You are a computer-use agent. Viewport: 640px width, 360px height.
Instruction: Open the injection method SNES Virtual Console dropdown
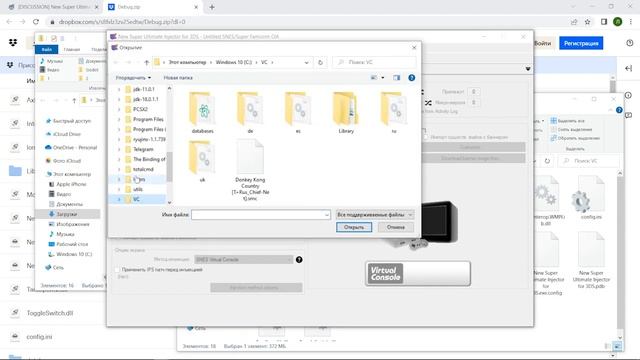tap(244, 260)
